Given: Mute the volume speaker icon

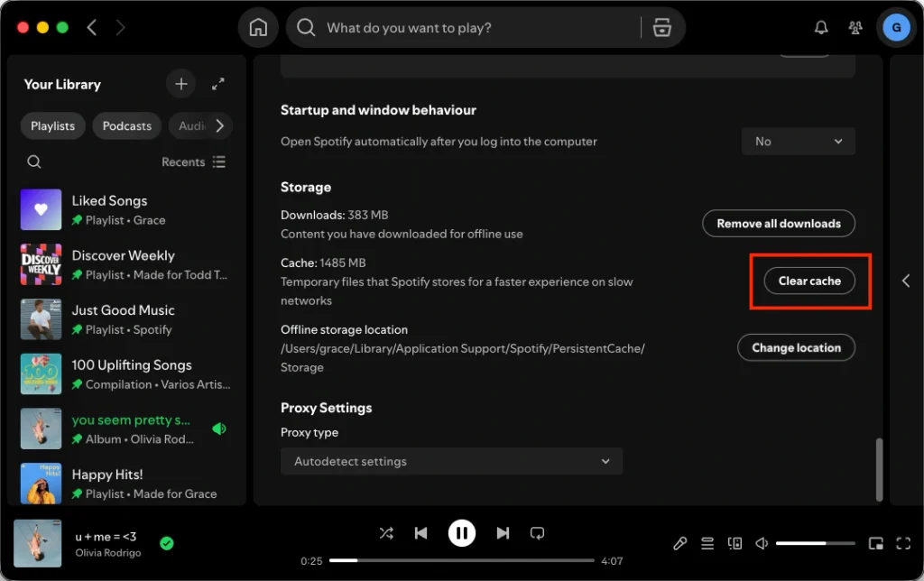Looking at the screenshot, I should (x=762, y=543).
